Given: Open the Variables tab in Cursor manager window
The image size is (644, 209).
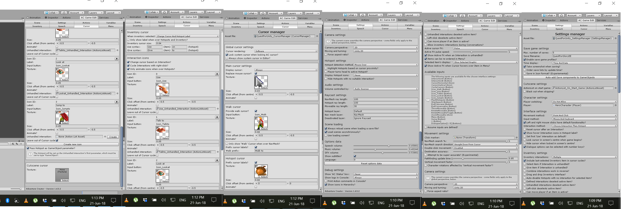Looking at the screenshot, I should point(310,23).
